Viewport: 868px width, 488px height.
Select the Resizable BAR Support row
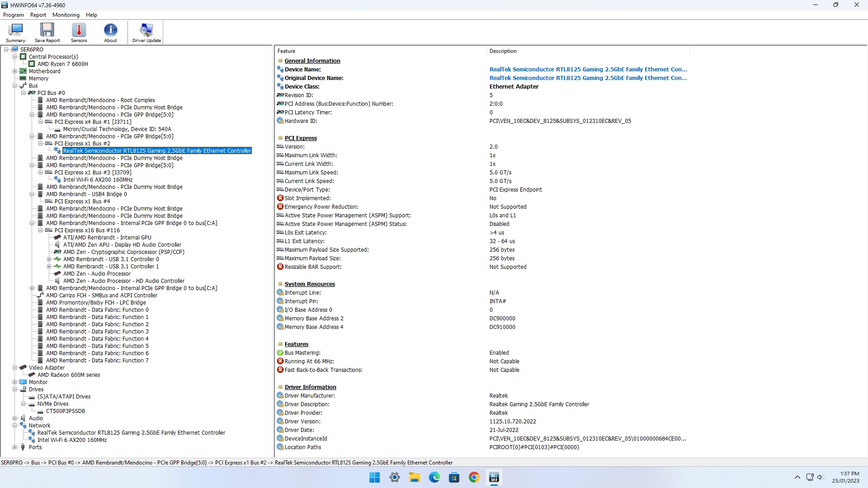click(481, 267)
